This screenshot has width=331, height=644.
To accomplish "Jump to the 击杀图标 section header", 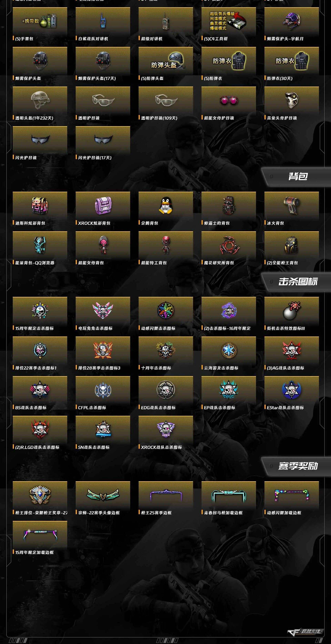I will click(298, 282).
